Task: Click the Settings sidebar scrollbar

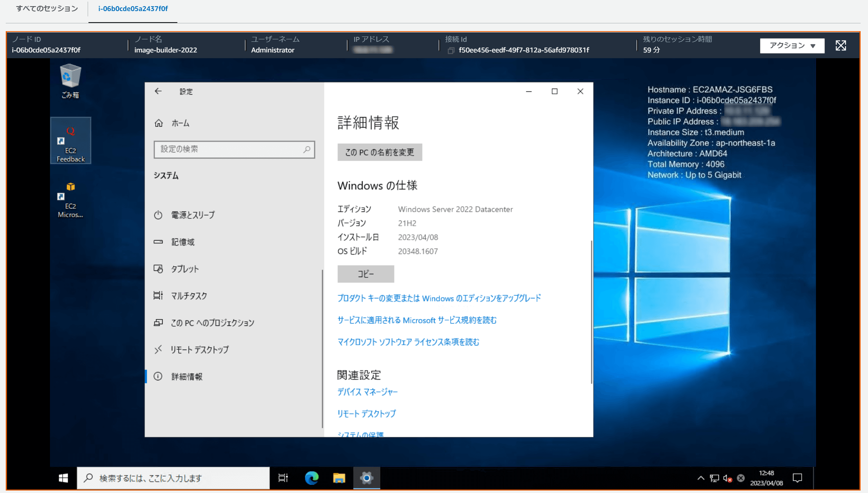Action: 322,348
